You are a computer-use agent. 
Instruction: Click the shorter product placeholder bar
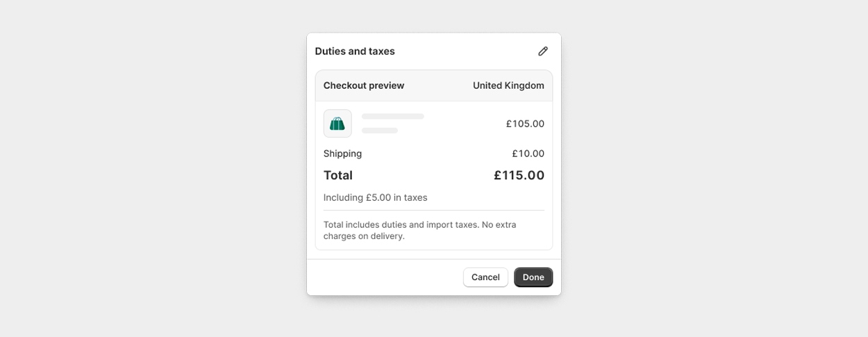coord(380,131)
